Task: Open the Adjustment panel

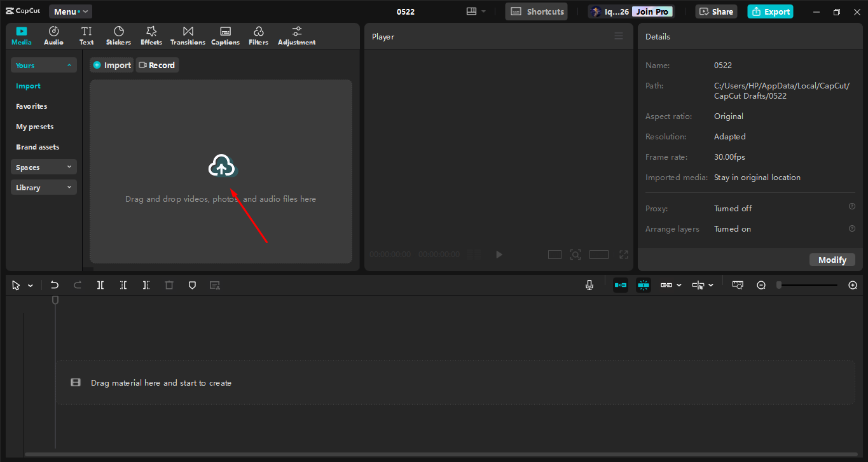Action: pyautogui.click(x=296, y=35)
